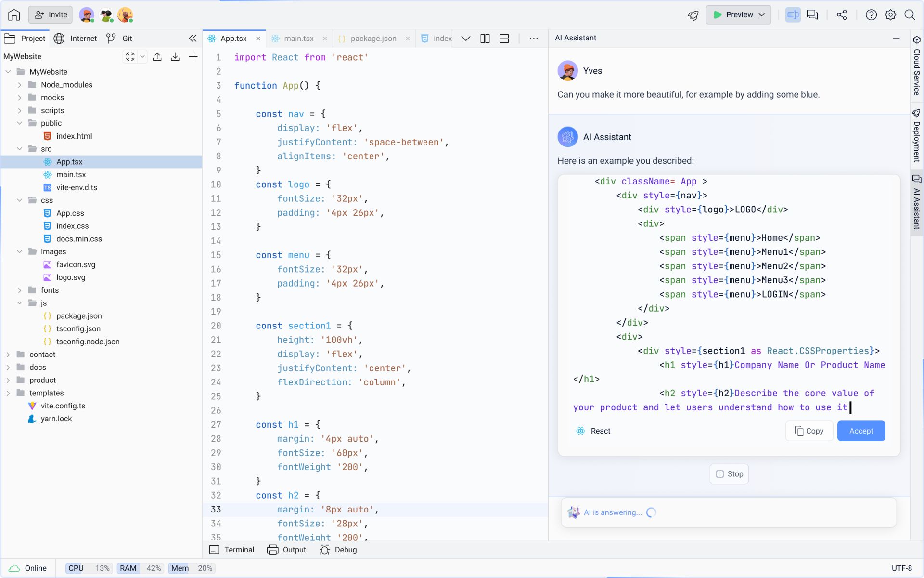
Task: Upload a file using the upload icon
Action: [x=158, y=56]
